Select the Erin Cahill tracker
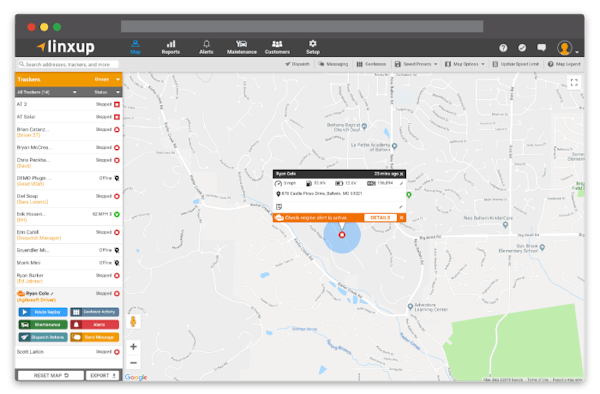Image resolution: width=600 pixels, height=394 pixels. tap(69, 234)
